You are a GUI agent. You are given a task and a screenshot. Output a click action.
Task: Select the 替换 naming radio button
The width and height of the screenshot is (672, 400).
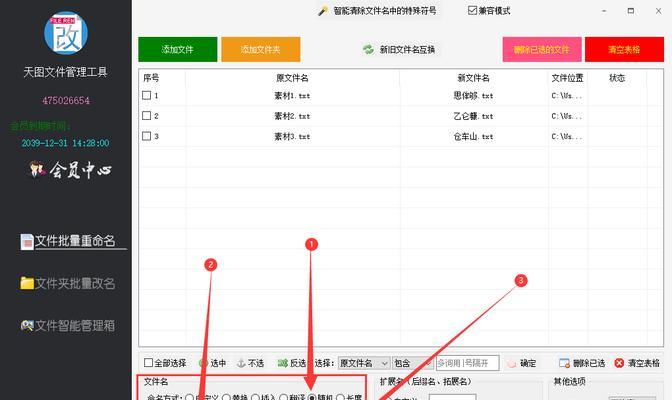[226, 398]
